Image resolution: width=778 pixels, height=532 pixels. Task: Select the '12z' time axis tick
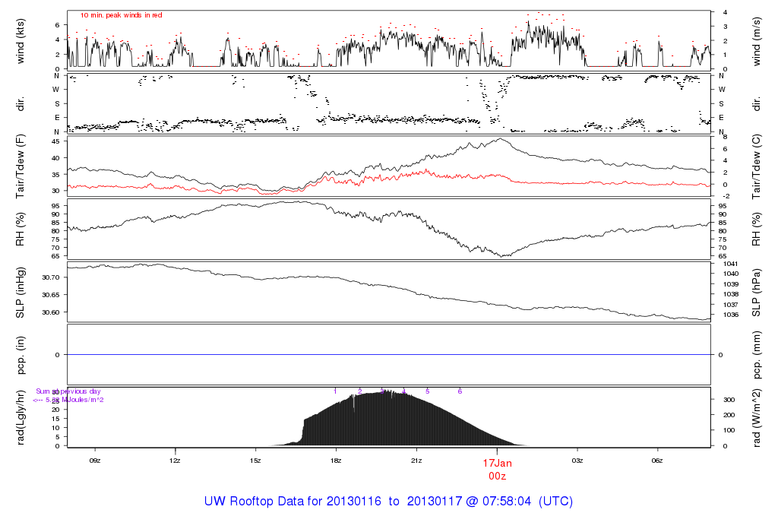pos(176,461)
